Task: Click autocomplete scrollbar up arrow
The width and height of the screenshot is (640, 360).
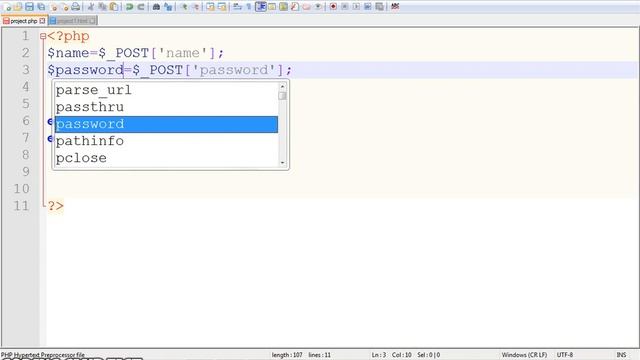Action: pos(282,86)
